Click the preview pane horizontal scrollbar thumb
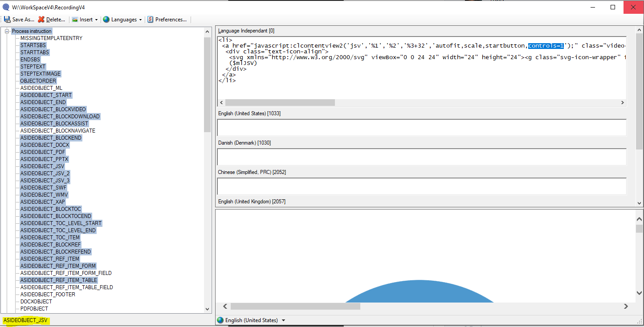Viewport: 644px width, 327px height. pyautogui.click(x=295, y=306)
